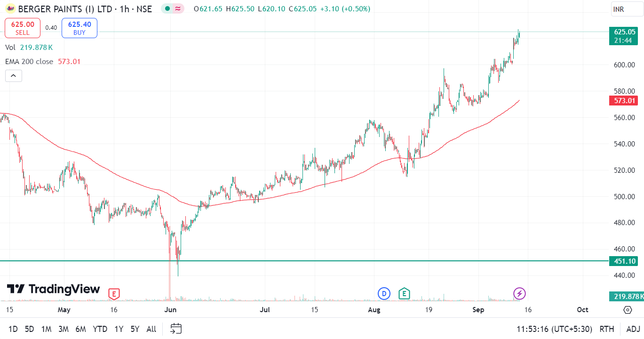Select the 1Y time range
Screen dimensions: 644x339
[x=119, y=329]
